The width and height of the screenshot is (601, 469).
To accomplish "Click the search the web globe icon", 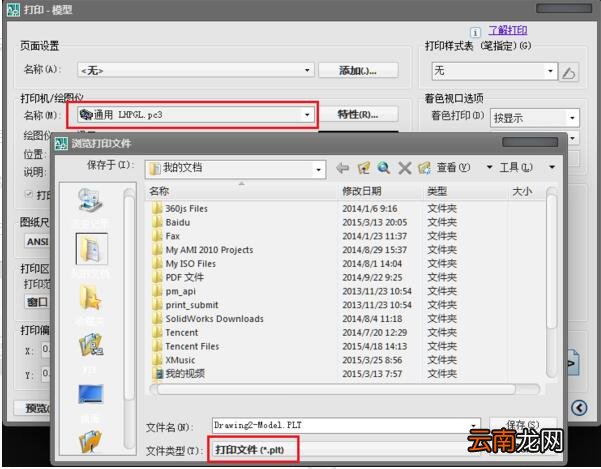I will (x=383, y=167).
